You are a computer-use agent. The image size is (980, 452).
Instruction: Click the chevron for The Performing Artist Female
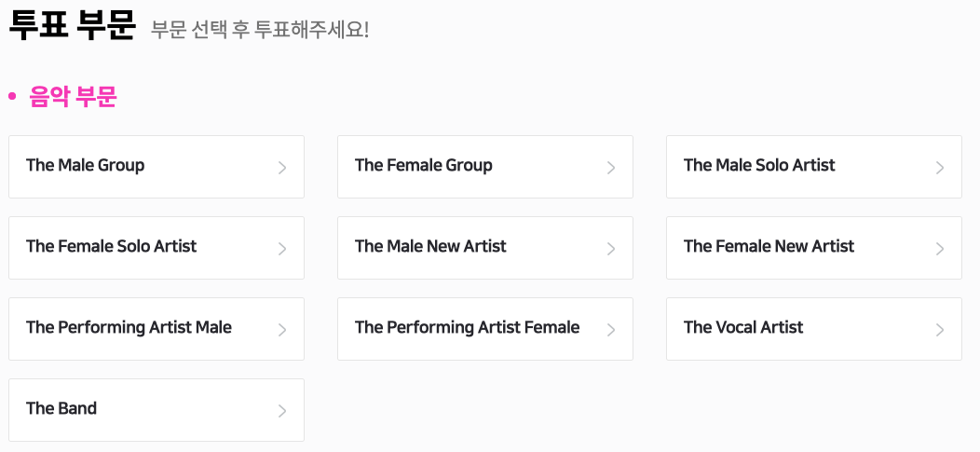coord(611,330)
